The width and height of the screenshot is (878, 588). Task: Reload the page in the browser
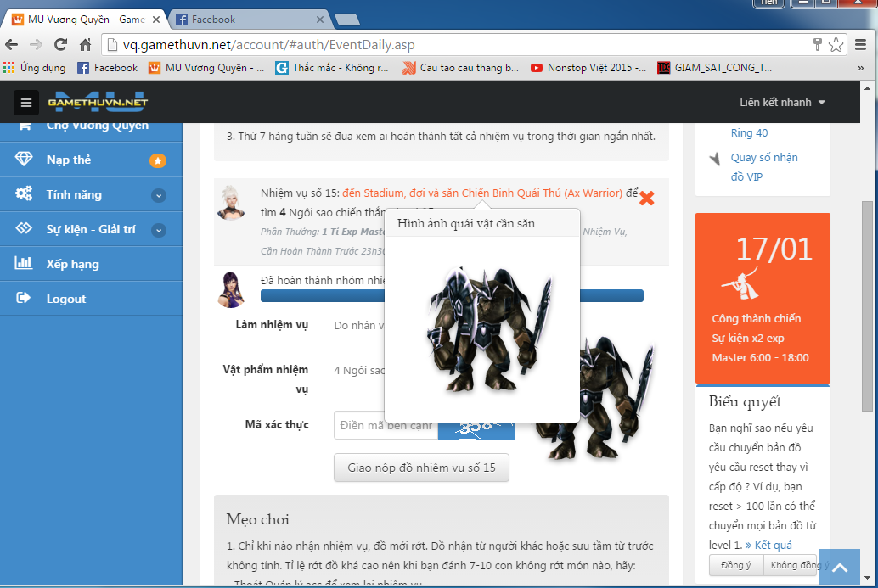point(60,45)
